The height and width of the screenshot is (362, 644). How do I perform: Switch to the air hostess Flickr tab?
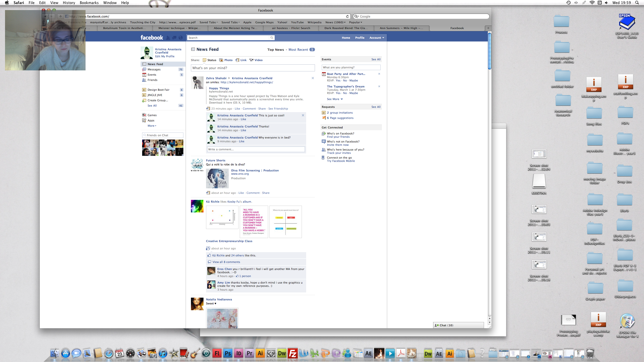[291, 28]
